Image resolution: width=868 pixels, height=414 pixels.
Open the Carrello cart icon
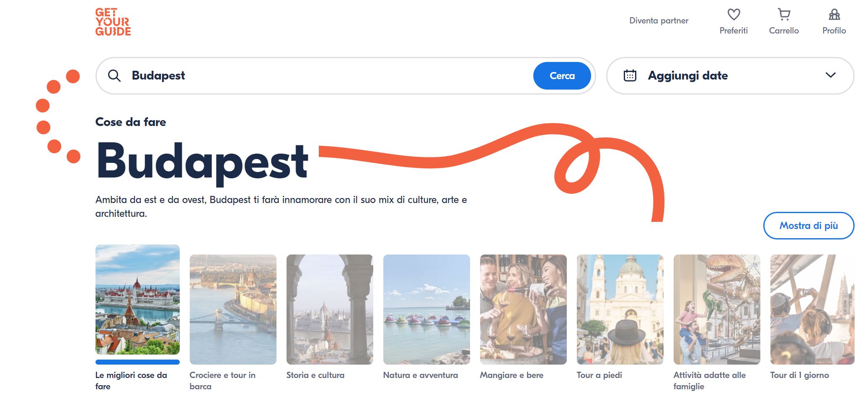[x=784, y=15]
